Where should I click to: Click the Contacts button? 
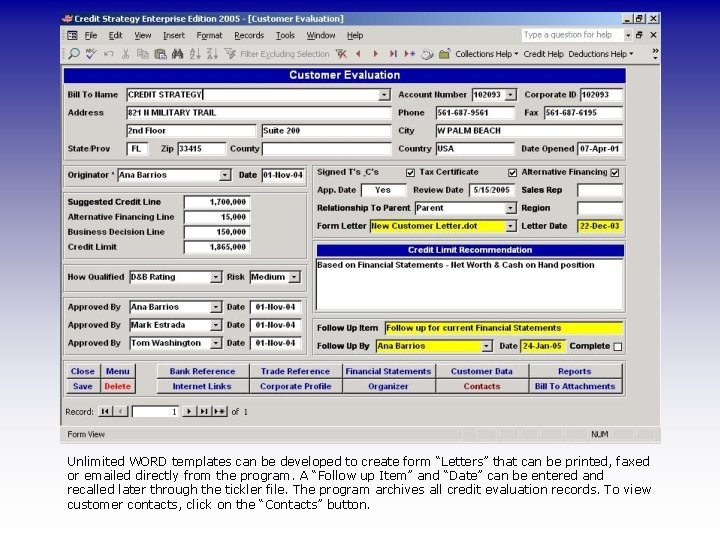(x=482, y=386)
